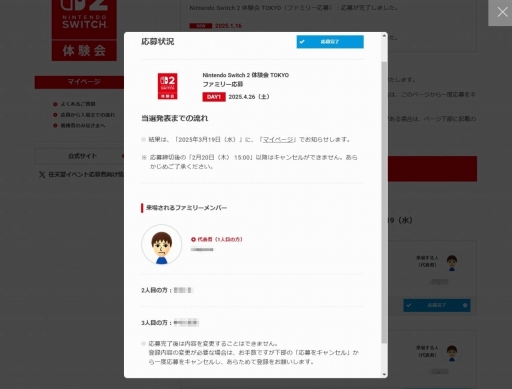This screenshot has width=512, height=389.
Task: Click the 応募状況 heading
Action: tap(158, 42)
